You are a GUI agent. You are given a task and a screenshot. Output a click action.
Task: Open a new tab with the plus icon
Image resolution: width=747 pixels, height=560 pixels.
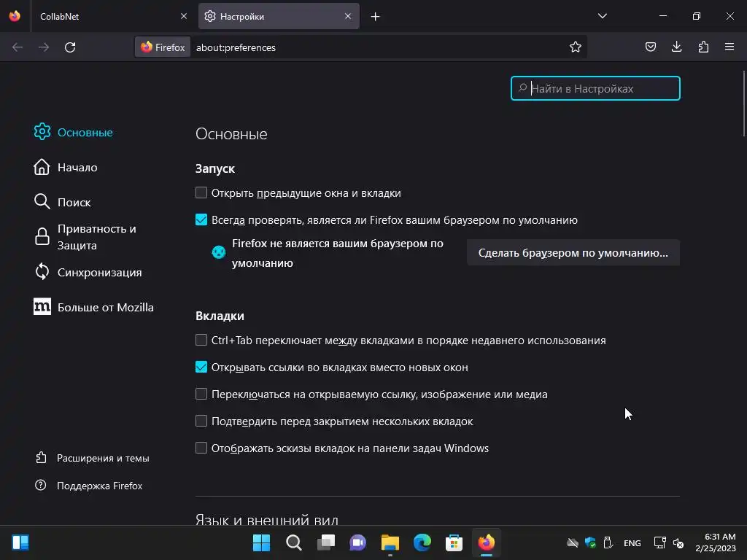pos(376,17)
